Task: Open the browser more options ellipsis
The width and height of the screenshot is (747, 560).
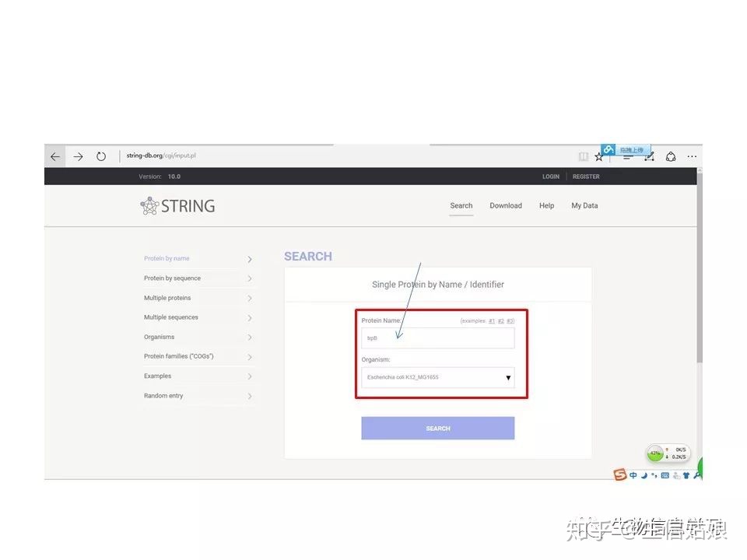Action: tap(692, 156)
